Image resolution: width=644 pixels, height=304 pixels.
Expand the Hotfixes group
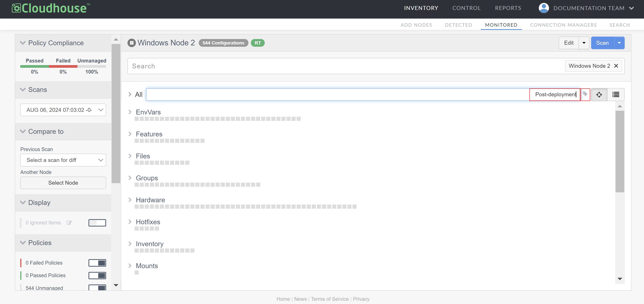click(x=130, y=222)
